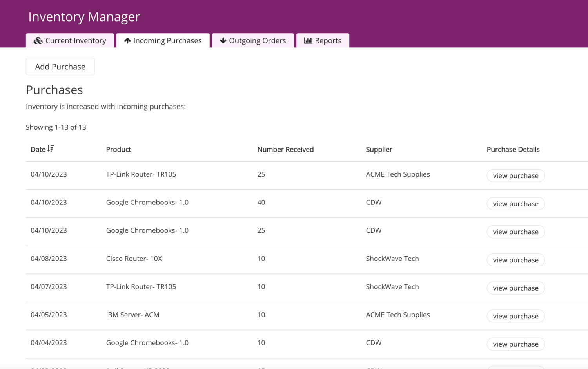Click the down arrow icon on Outgoing Orders
The height and width of the screenshot is (369, 588).
pos(223,41)
